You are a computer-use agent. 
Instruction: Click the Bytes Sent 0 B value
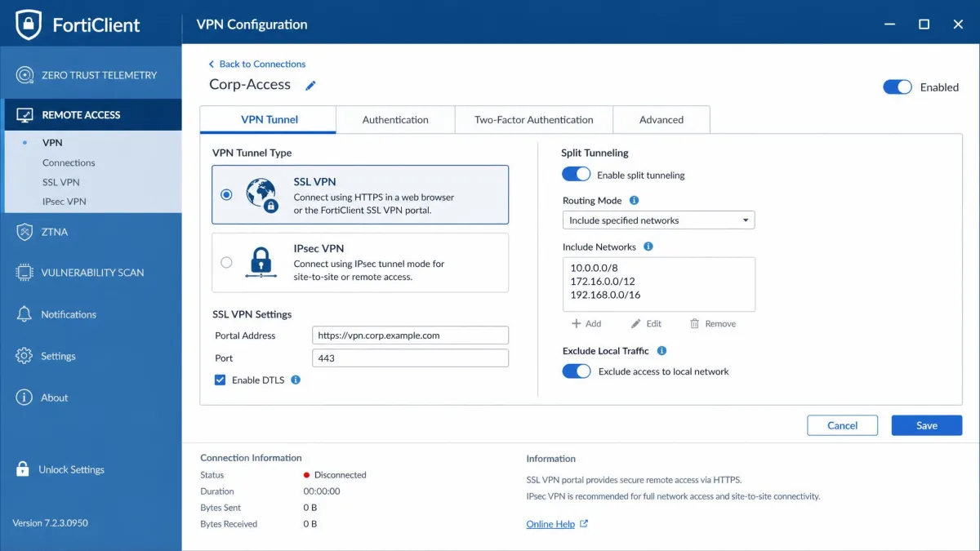[310, 508]
